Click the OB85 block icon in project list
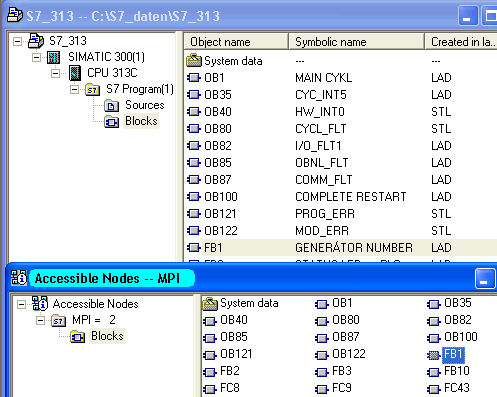 194,163
